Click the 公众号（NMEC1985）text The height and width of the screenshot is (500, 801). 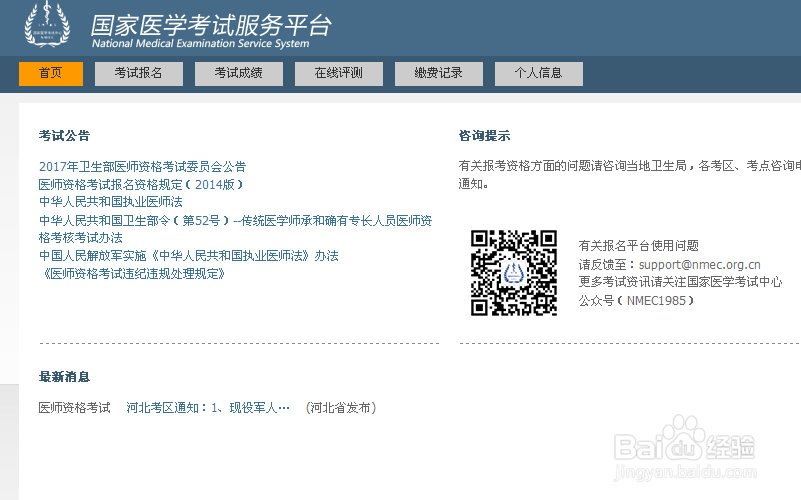[x=637, y=300]
